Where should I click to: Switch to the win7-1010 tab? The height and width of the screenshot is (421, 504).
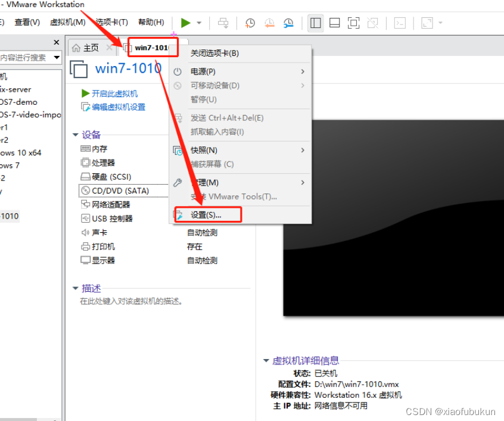pos(151,48)
